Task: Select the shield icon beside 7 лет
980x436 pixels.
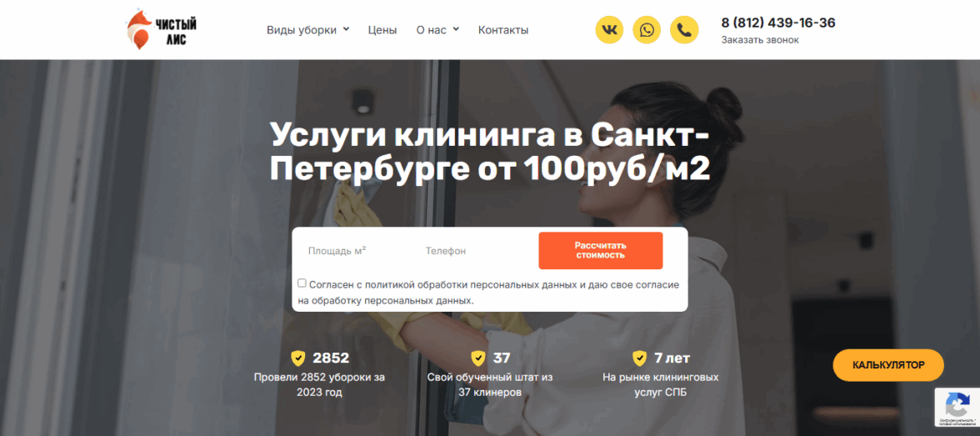Action: (639, 358)
